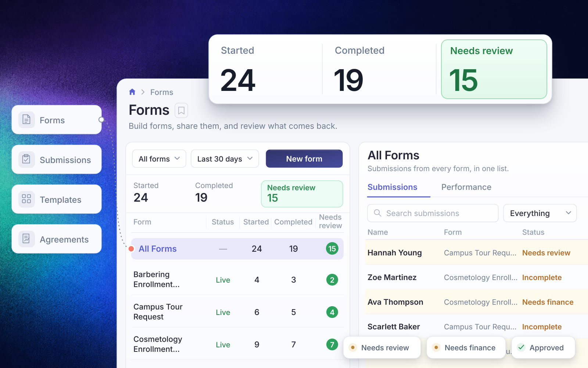The width and height of the screenshot is (588, 368).
Task: Expand the Last 30 days dropdown
Action: 225,159
